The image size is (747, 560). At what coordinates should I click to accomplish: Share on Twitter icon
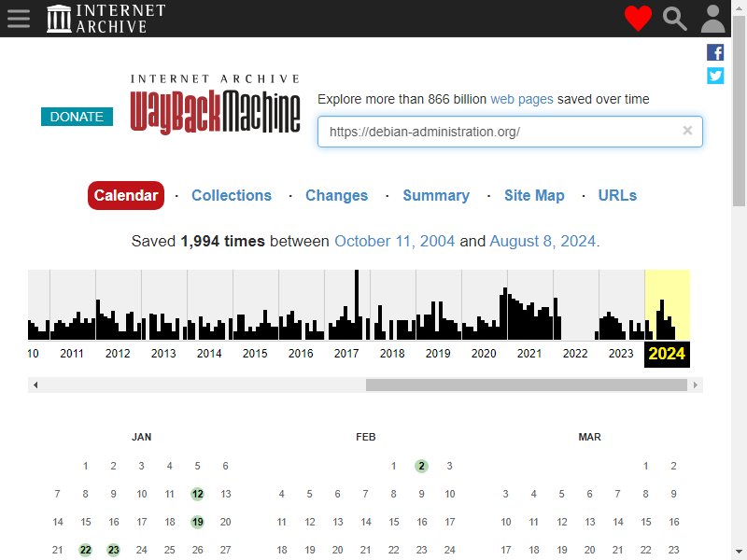pyautogui.click(x=715, y=76)
